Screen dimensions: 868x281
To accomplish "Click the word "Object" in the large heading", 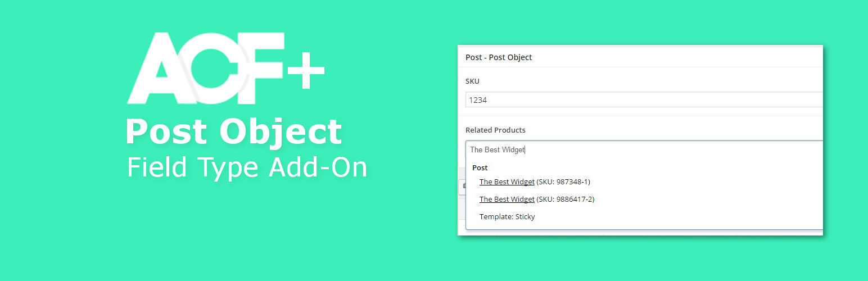I will pos(281,133).
